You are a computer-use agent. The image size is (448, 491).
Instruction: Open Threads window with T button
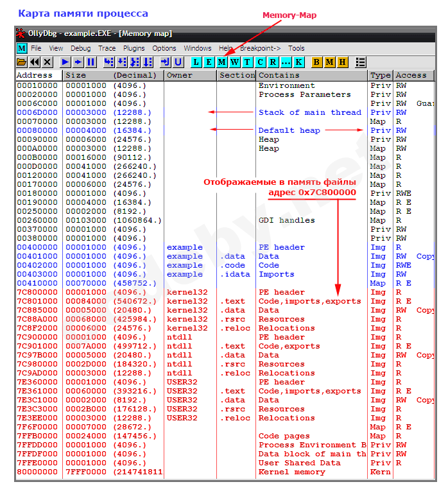(247, 62)
